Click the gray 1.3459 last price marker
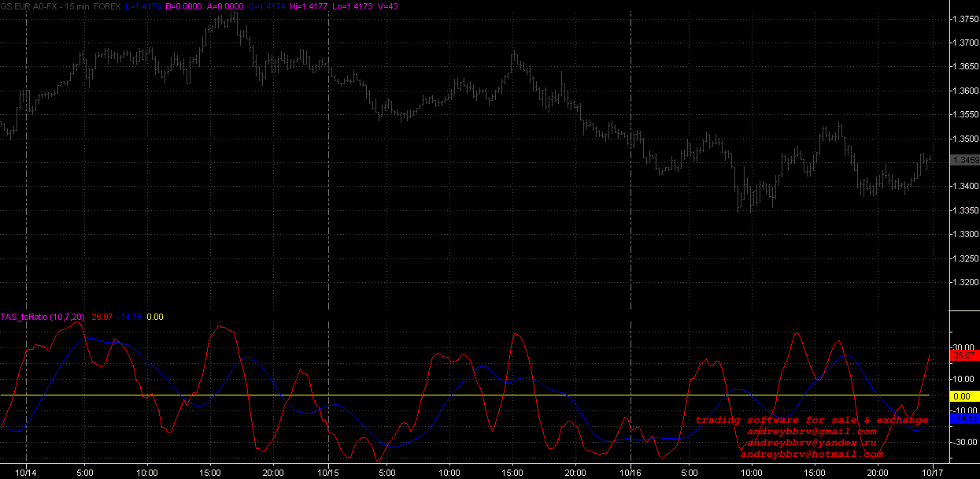The height and width of the screenshot is (479, 980). coord(965,161)
